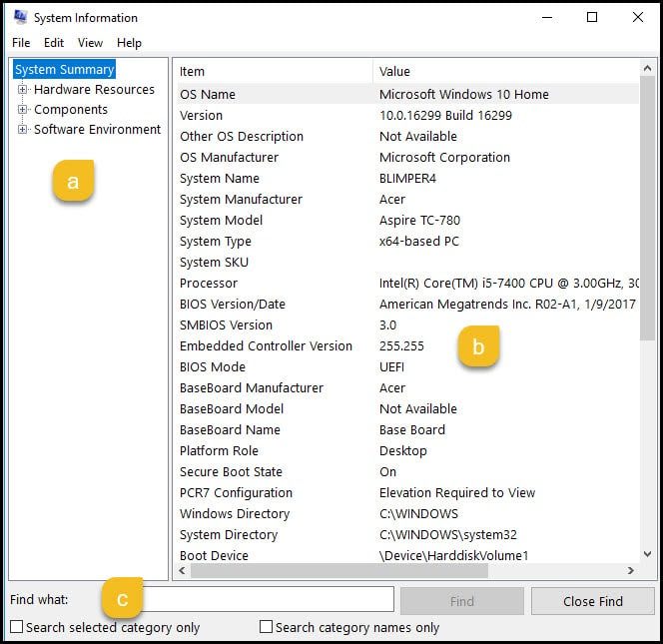Click the Value column header
663x644 pixels.
(x=506, y=72)
